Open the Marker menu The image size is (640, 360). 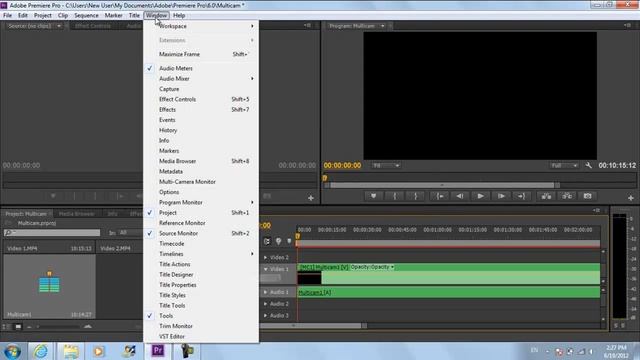pyautogui.click(x=113, y=16)
